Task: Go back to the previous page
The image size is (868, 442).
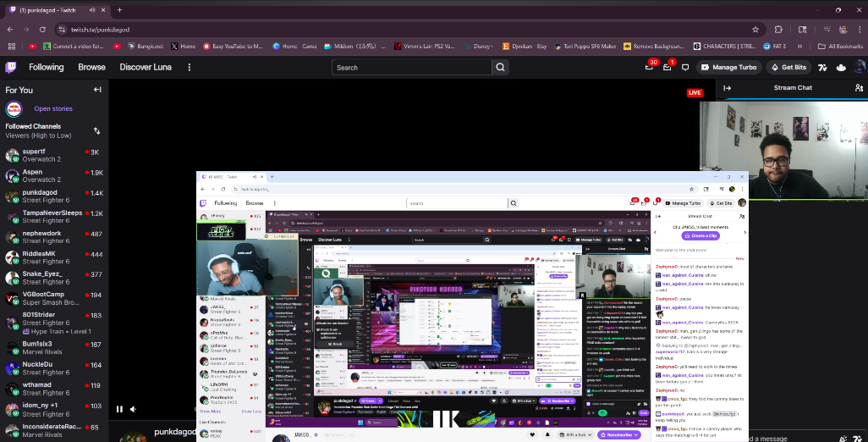Action: point(10,30)
